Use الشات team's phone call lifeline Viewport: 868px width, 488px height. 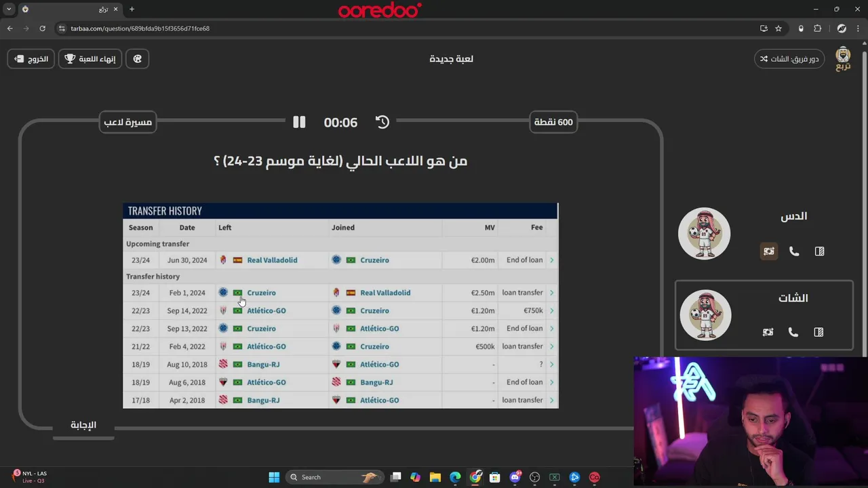(793, 332)
